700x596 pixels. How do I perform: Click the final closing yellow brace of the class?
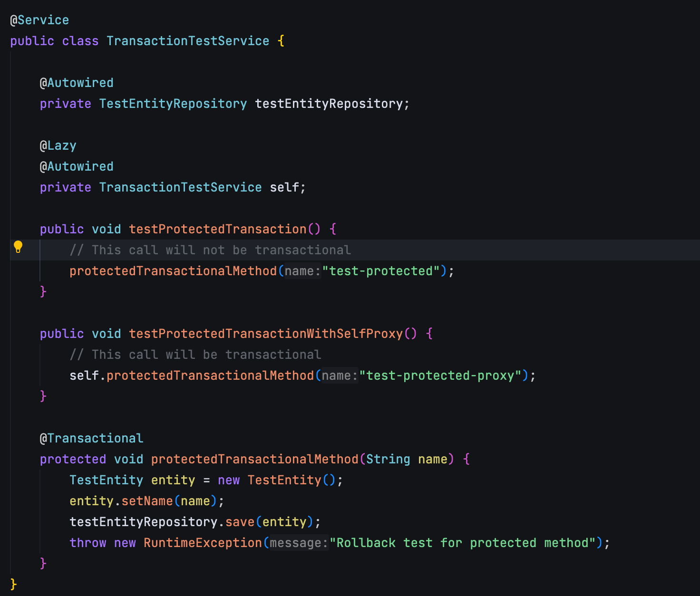pos(13,584)
